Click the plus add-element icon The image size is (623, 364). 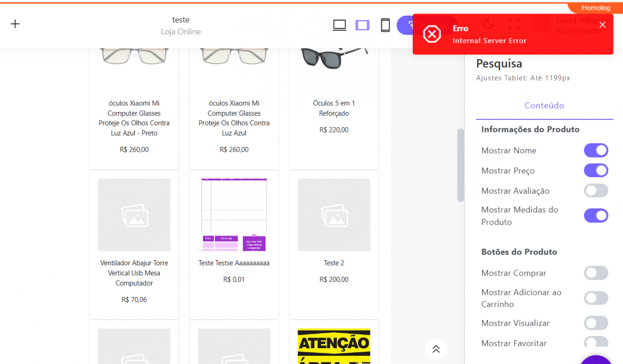coord(15,24)
